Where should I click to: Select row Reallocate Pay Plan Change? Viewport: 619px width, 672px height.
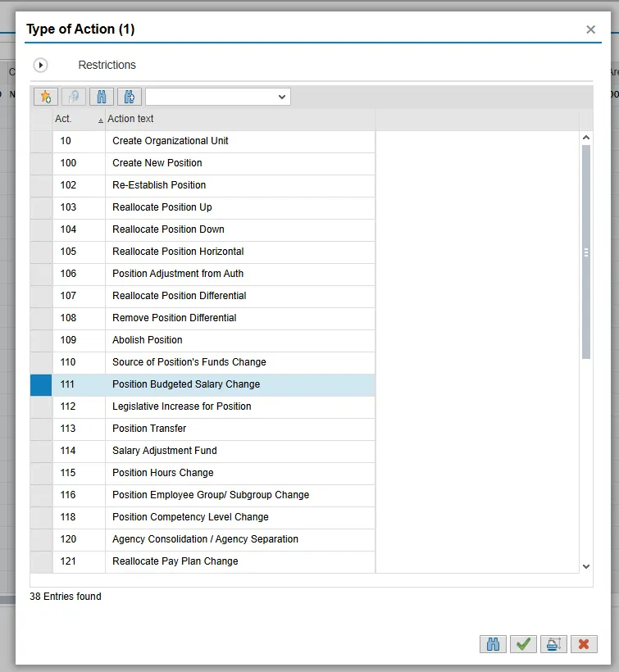pyautogui.click(x=203, y=562)
